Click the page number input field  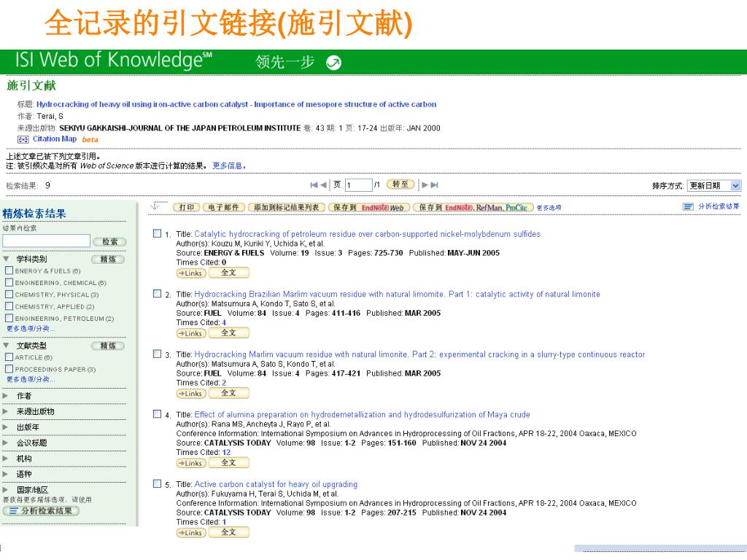pos(358,184)
